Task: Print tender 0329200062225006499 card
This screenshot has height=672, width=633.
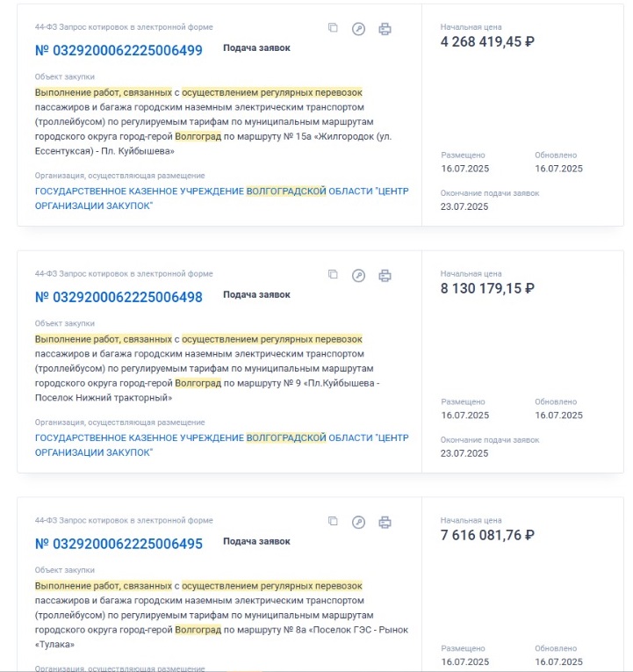Action: coord(385,29)
